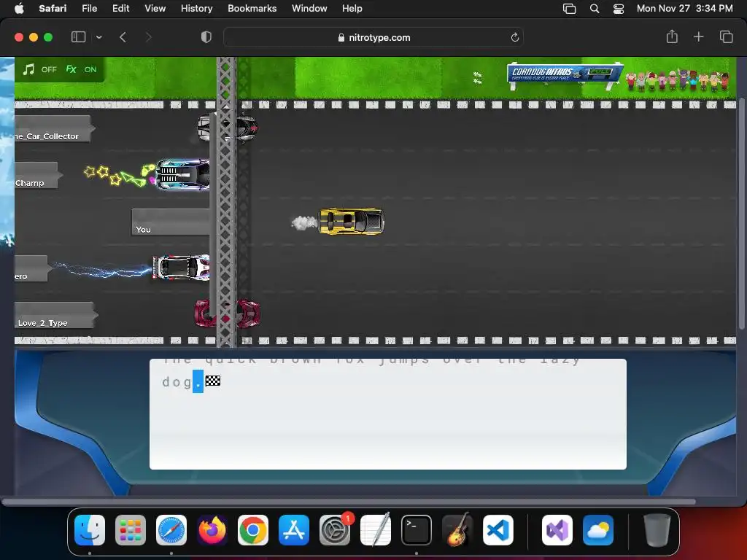Open the File menu
This screenshot has width=747, height=560.
[89, 9]
